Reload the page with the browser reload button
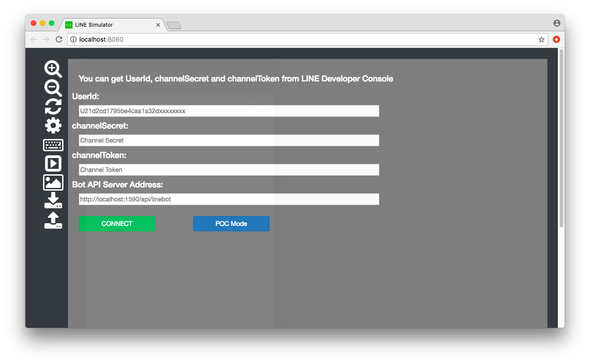 [59, 39]
